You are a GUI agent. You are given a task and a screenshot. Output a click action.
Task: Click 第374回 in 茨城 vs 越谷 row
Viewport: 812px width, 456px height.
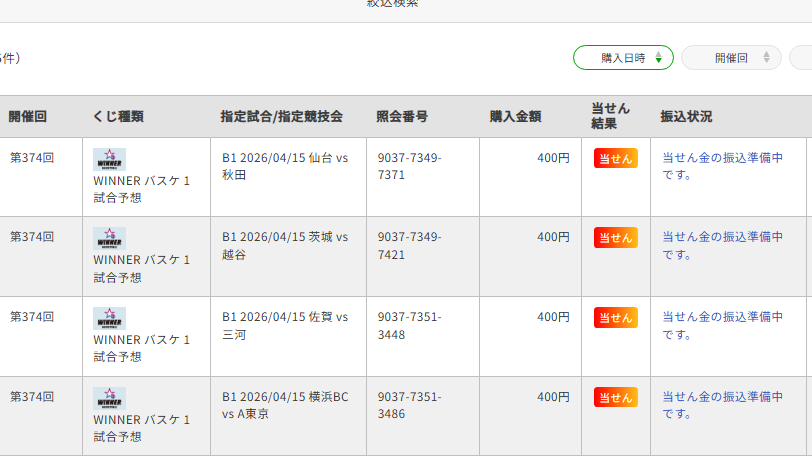click(x=32, y=237)
